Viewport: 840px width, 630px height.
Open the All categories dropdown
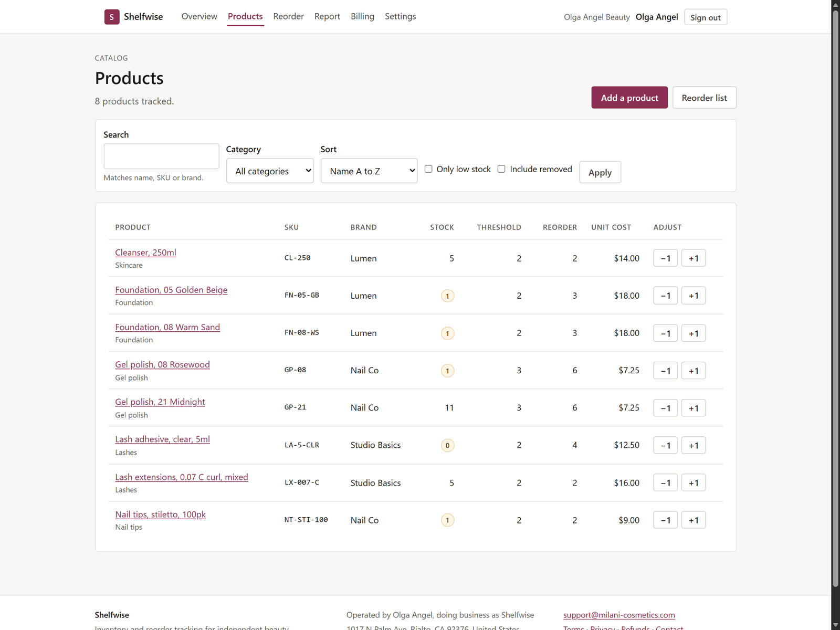[270, 171]
